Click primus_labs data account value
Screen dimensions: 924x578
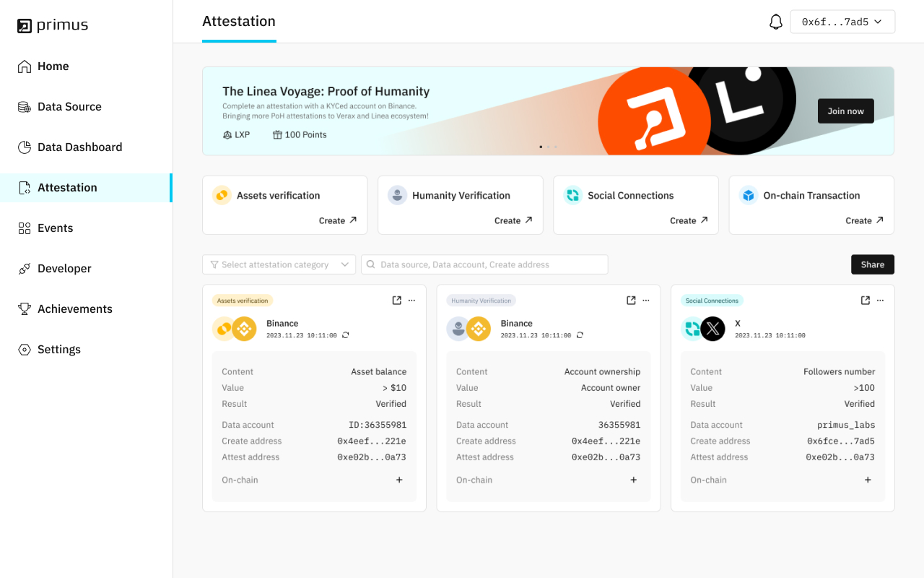tap(846, 425)
